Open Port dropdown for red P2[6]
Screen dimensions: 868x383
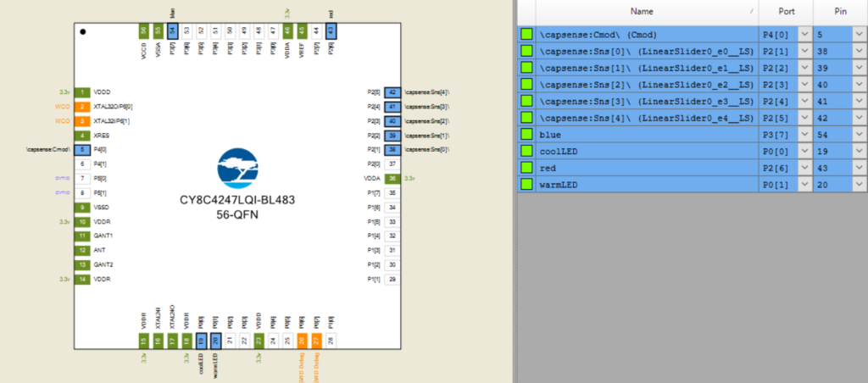(x=805, y=168)
